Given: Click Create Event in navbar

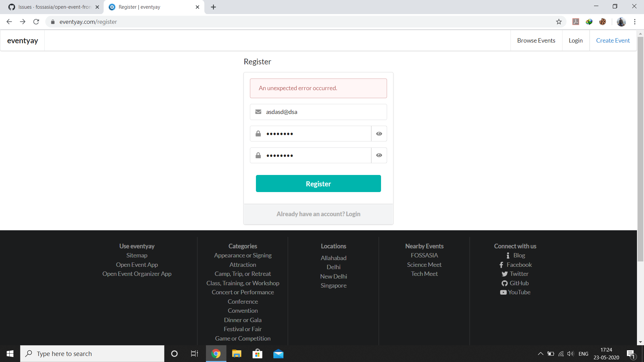Looking at the screenshot, I should [x=613, y=41].
